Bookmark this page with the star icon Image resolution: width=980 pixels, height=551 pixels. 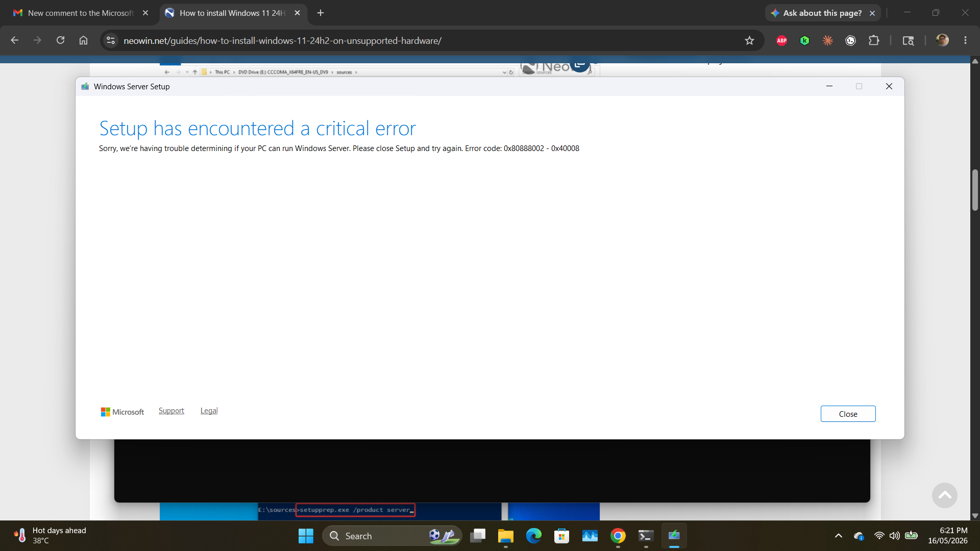click(x=749, y=40)
